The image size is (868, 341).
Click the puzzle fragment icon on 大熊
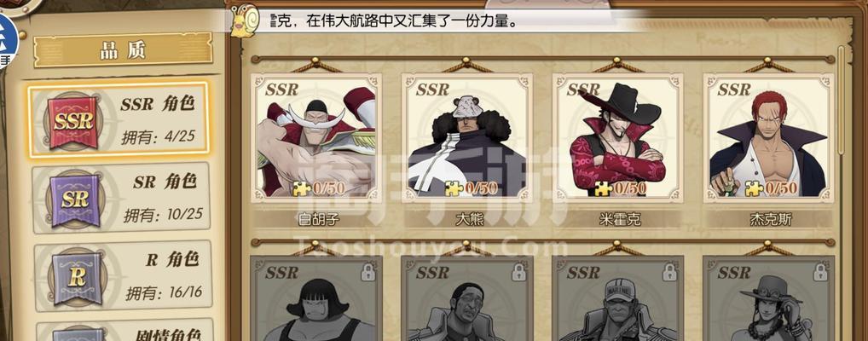454,188
